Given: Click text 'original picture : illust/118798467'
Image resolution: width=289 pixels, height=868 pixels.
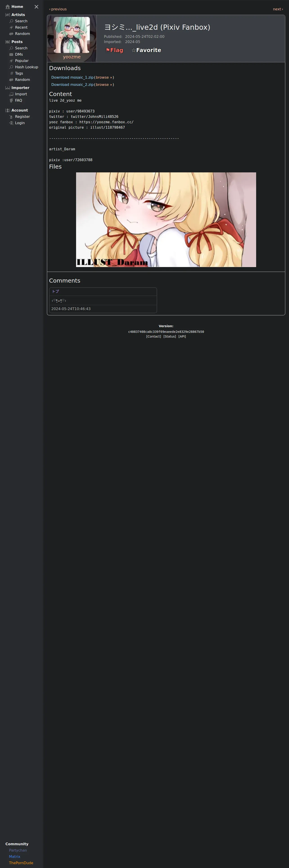Looking at the screenshot, I should [x=87, y=128].
